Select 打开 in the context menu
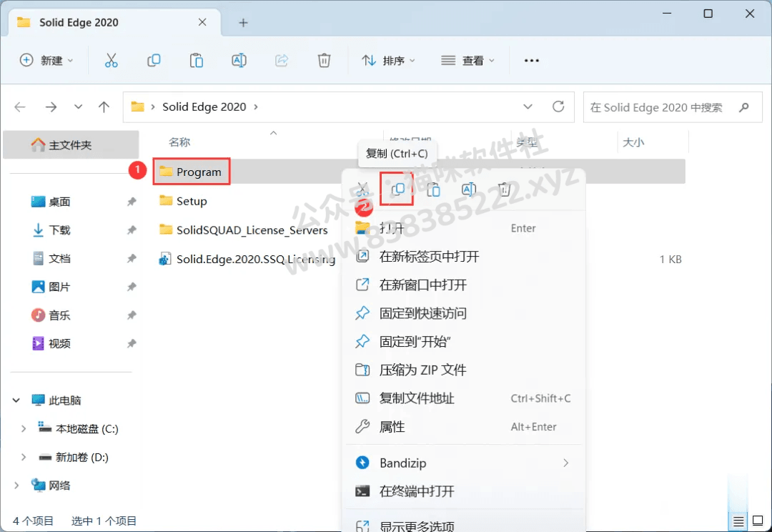 click(x=463, y=228)
